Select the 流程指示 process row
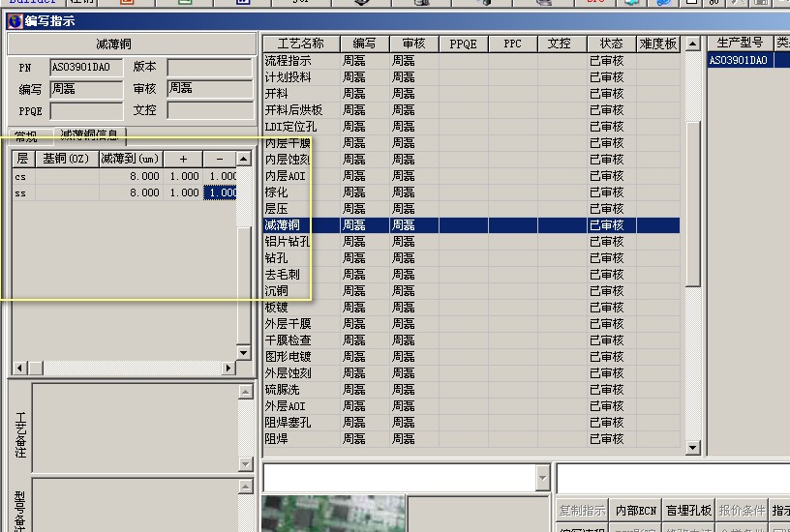The height and width of the screenshot is (532, 790). [x=471, y=61]
